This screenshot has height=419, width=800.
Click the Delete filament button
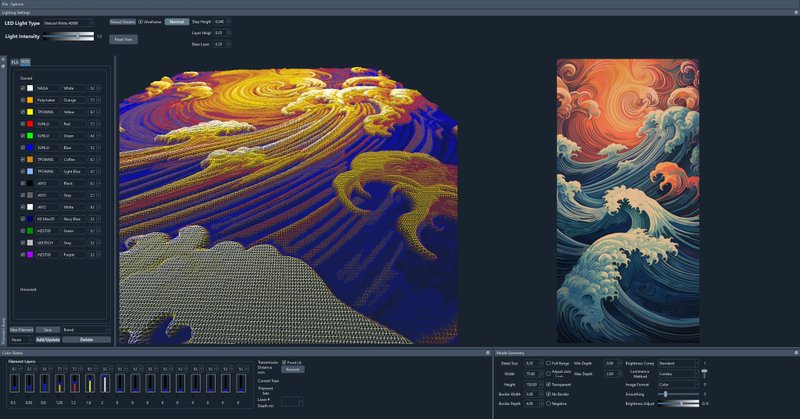coord(86,339)
